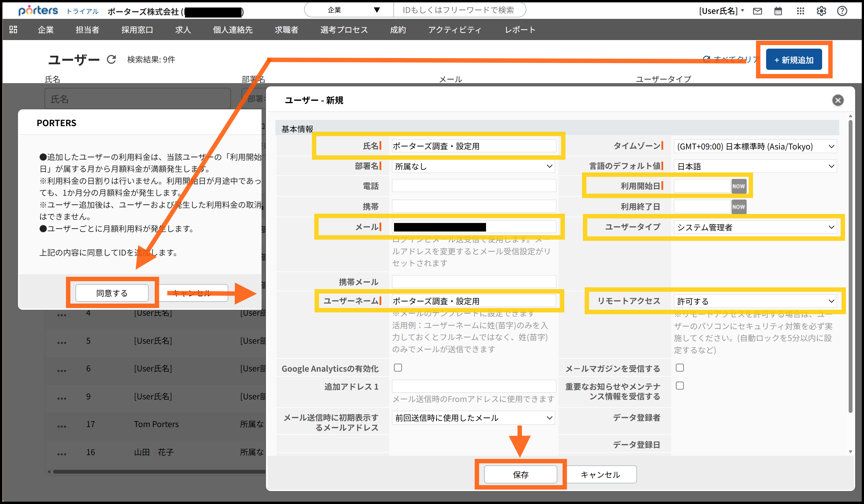Click the 携帯メール input field
The image size is (864, 504).
click(x=474, y=282)
